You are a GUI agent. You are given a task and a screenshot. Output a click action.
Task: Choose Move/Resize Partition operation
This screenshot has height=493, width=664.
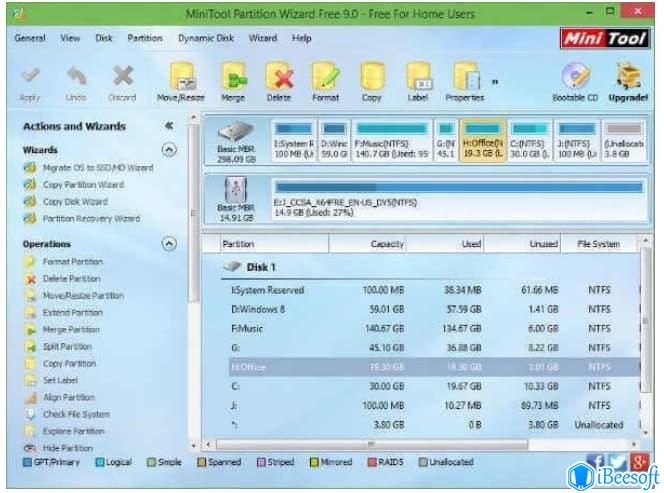coord(83,296)
